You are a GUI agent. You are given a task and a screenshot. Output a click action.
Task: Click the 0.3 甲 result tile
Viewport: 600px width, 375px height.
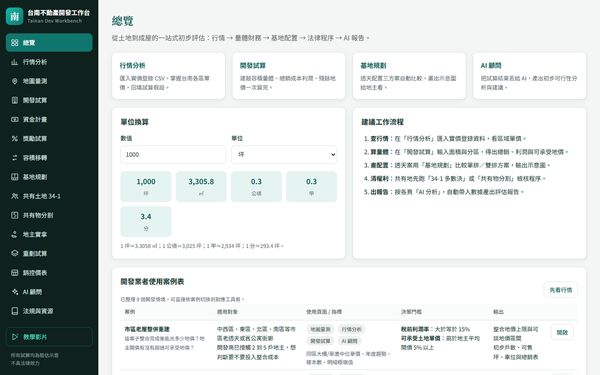pos(311,186)
